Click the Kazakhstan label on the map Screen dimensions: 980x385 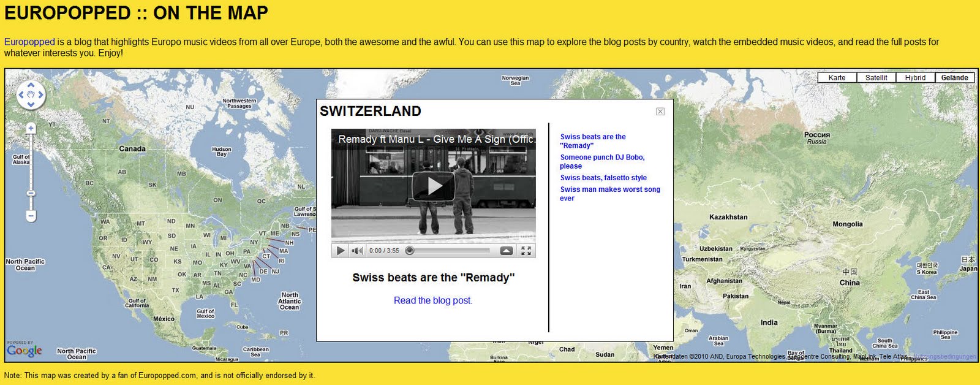[x=728, y=217]
